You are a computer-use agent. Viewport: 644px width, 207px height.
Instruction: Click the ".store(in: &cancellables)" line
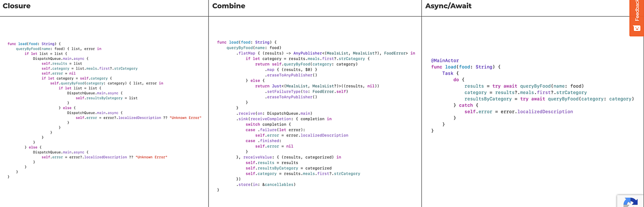pos(265,184)
